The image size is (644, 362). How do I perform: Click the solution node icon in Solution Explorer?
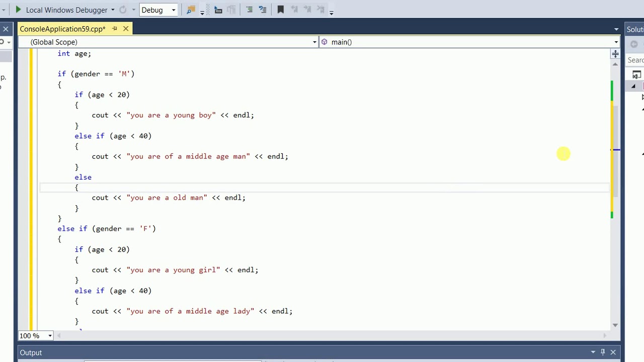[x=636, y=75]
